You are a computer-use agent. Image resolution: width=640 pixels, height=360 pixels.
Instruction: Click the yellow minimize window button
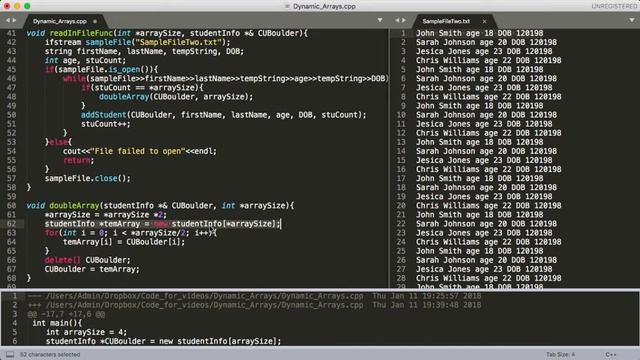point(17,6)
